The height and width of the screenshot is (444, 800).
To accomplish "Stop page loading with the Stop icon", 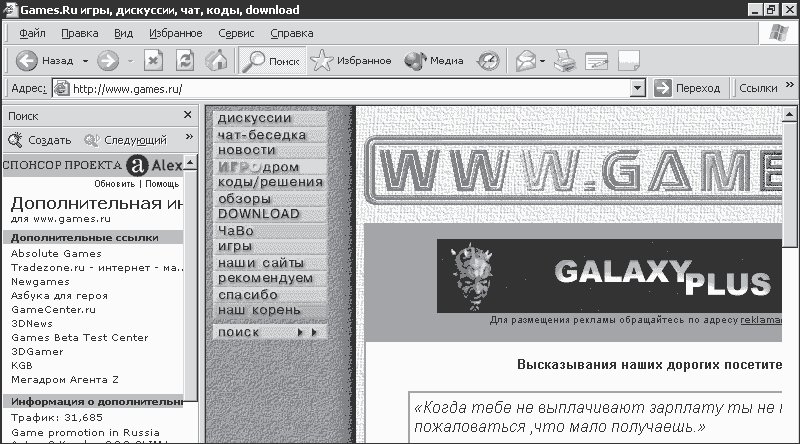I will point(153,61).
